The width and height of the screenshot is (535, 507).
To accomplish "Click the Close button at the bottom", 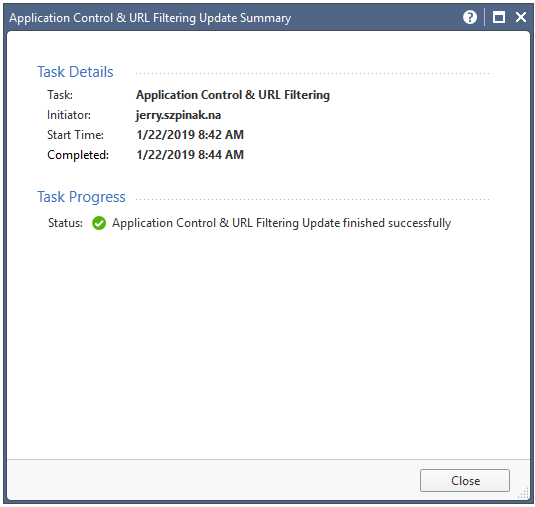I will click(x=465, y=480).
